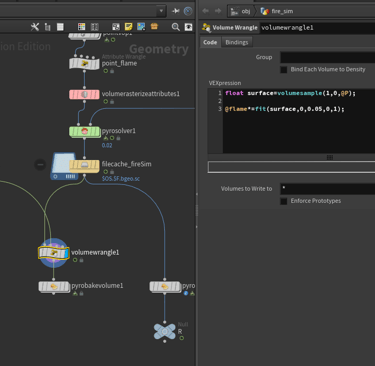Select the point_flame node

click(84, 63)
